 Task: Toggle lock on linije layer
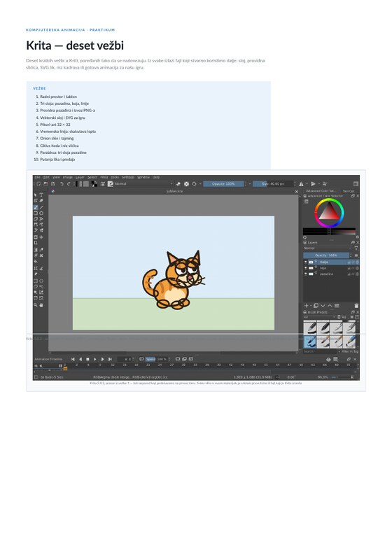pyautogui.click(x=349, y=262)
